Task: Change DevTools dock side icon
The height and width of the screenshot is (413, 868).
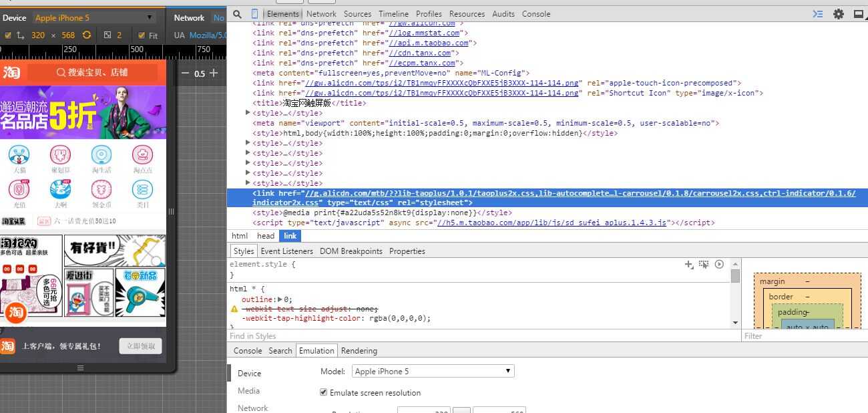Action: pos(859,13)
